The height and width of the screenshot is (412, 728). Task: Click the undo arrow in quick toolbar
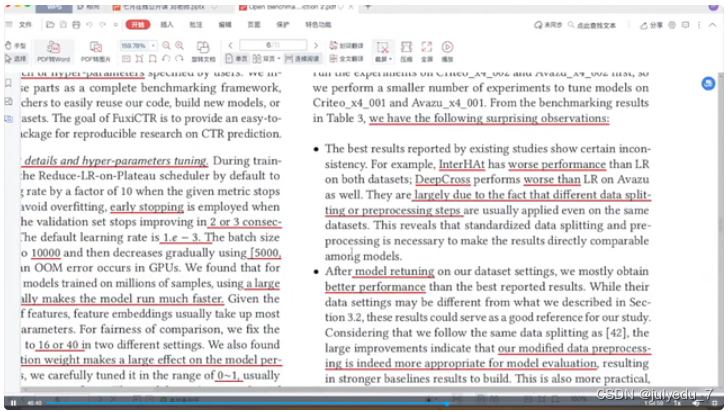[x=89, y=25]
